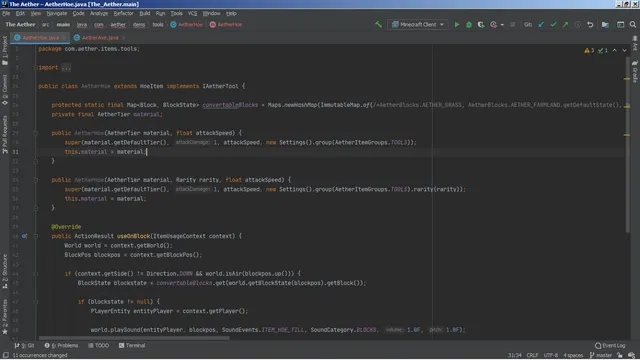
Task: Toggle the Structure tool window
Action: (x=5, y=271)
